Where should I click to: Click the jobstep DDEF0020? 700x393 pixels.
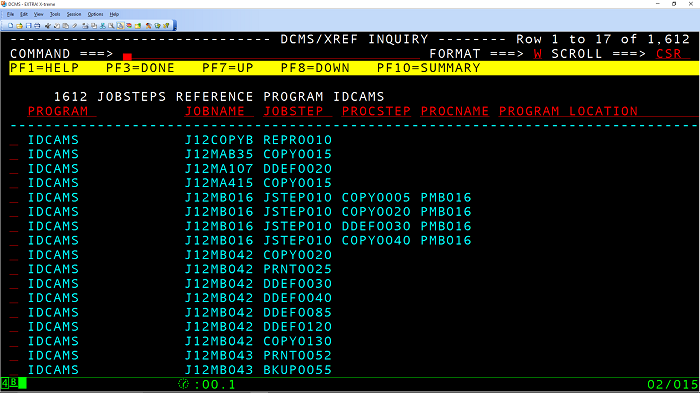[x=297, y=169]
